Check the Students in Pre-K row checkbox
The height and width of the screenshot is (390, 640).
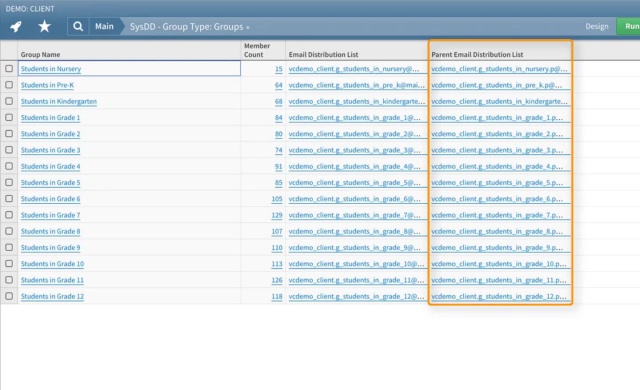(x=9, y=85)
